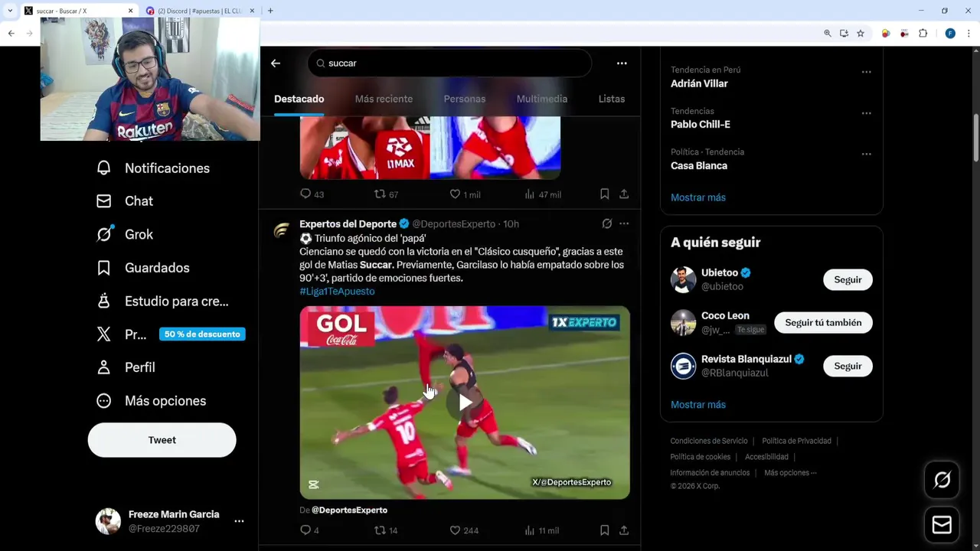
Task: Open Notificaciones bell icon in sidebar
Action: (104, 168)
